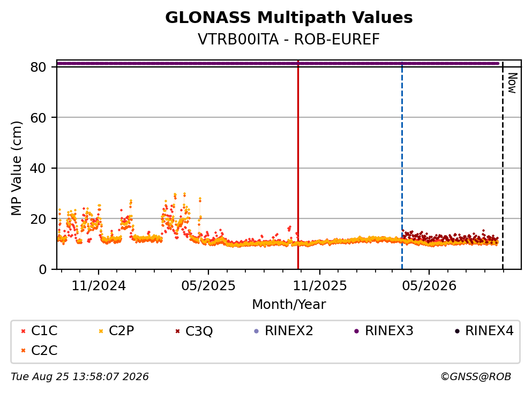Click the blue dashed vertical line
532x393 pixels.
(x=402, y=164)
